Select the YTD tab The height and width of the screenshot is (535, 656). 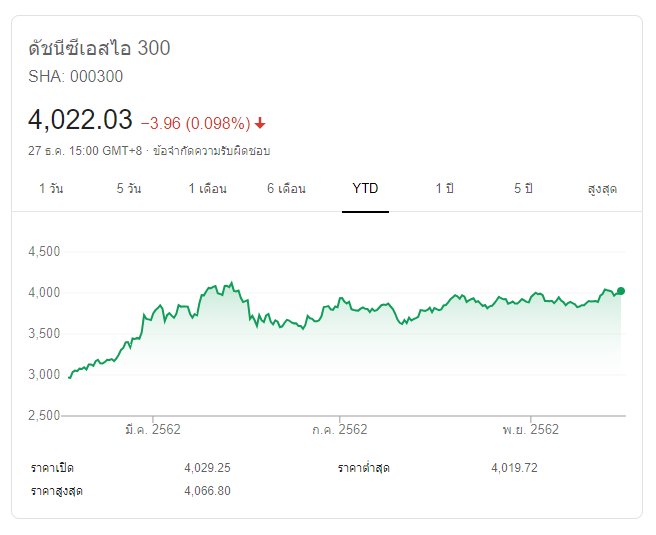(x=365, y=188)
